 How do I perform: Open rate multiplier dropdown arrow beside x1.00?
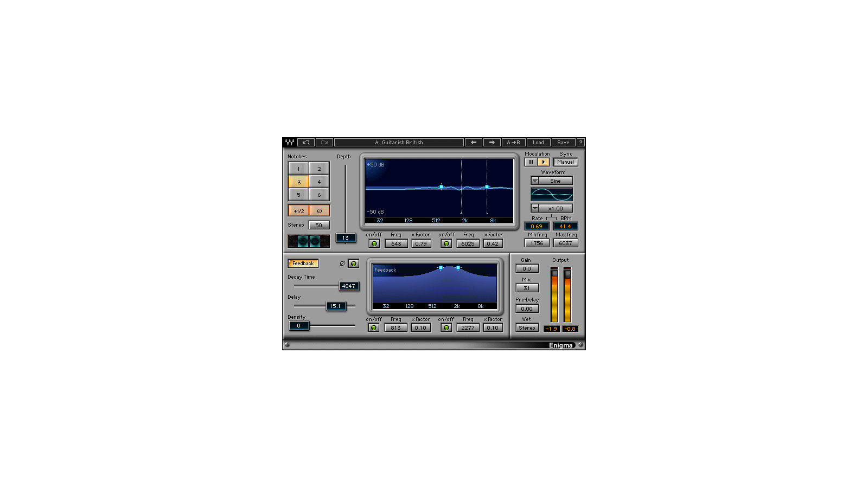point(535,208)
